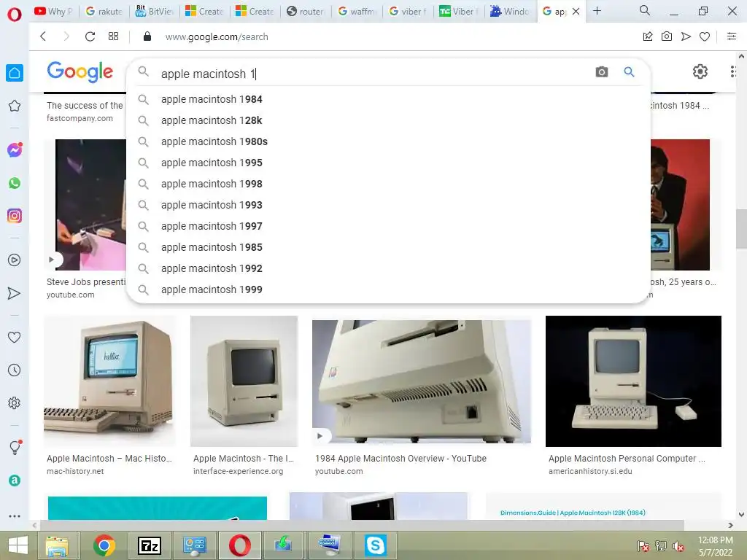
Task: Open bookmarks star in sidebar
Action: 15,106
